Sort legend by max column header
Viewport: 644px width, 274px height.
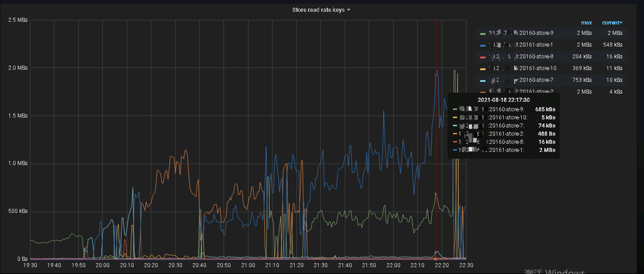click(x=586, y=23)
